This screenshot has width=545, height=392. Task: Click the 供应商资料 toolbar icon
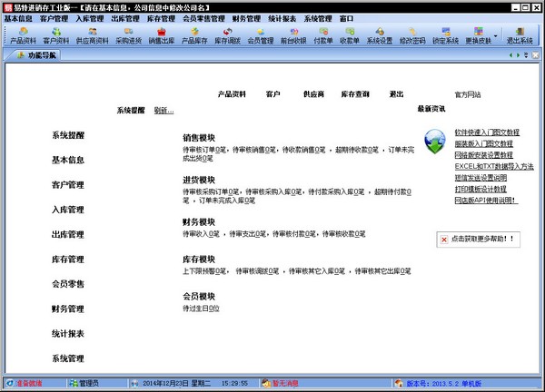(x=95, y=35)
